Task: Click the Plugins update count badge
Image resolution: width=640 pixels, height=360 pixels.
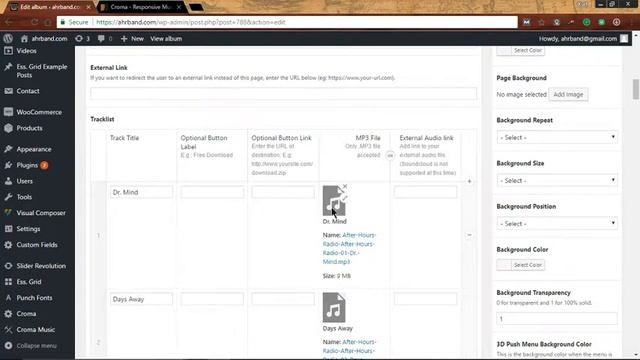Action: point(44,165)
